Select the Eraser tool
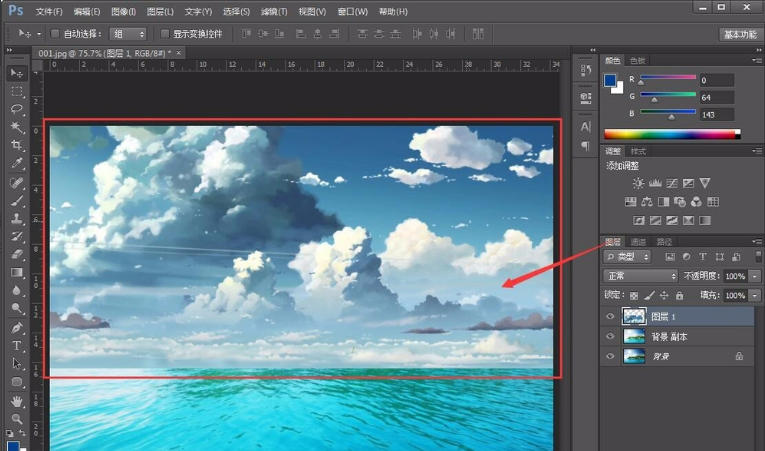This screenshot has width=765, height=451. click(x=17, y=254)
